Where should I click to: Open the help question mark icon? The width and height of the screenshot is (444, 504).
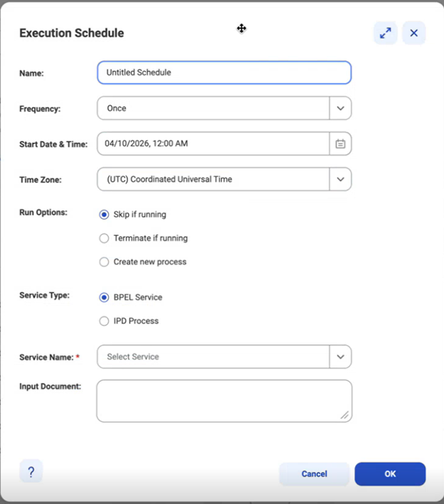[31, 472]
